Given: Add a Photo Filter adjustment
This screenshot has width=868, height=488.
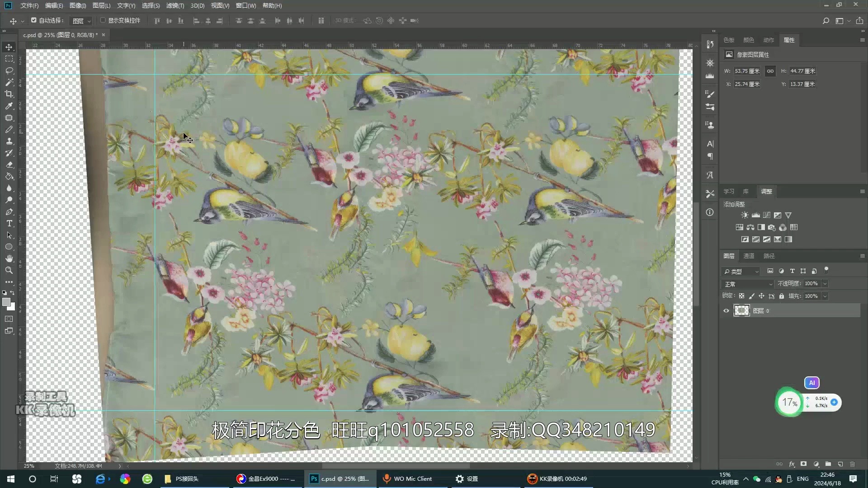Looking at the screenshot, I should 772,227.
